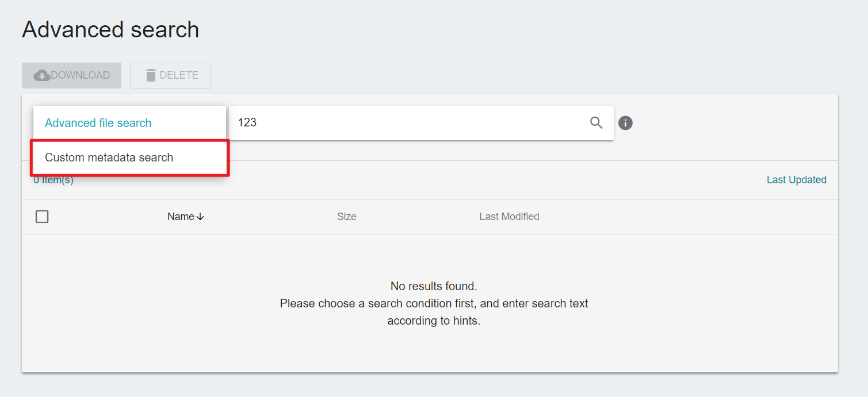
Task: Click the 0 item(s) count text
Action: tap(53, 180)
